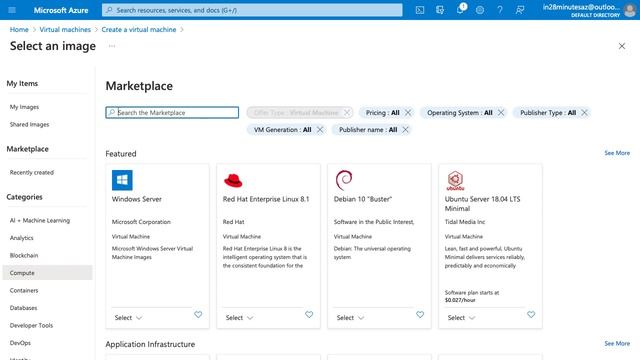640x360 pixels.
Task: Open the Azure portal hamburger menu
Action: tap(12, 10)
